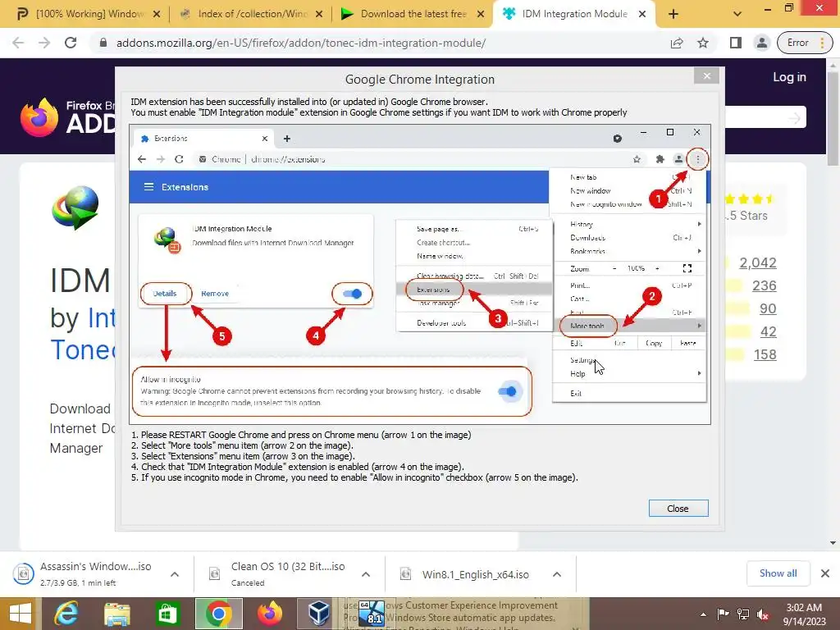Click the Error button with Chrome menu dots
This screenshot has width=840, height=630.
[x=805, y=43]
